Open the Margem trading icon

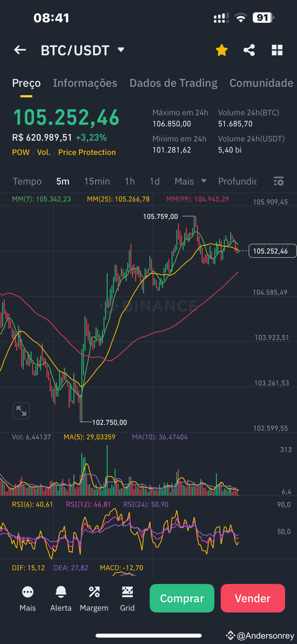pos(94,598)
